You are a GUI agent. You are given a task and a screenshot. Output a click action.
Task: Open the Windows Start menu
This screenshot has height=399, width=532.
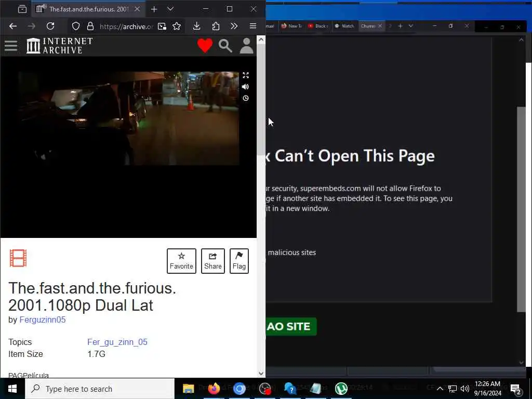[x=12, y=389]
